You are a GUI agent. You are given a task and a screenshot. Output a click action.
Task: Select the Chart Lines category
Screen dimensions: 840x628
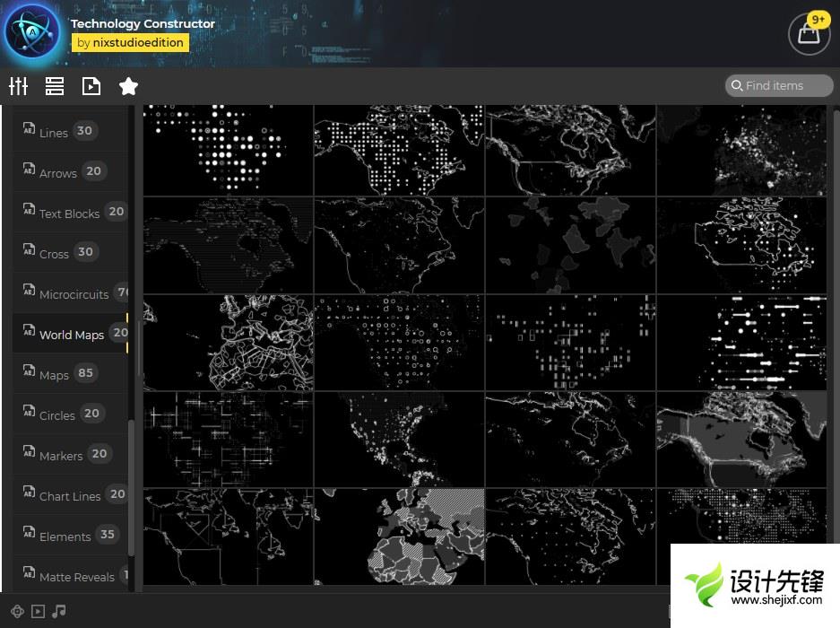(70, 495)
